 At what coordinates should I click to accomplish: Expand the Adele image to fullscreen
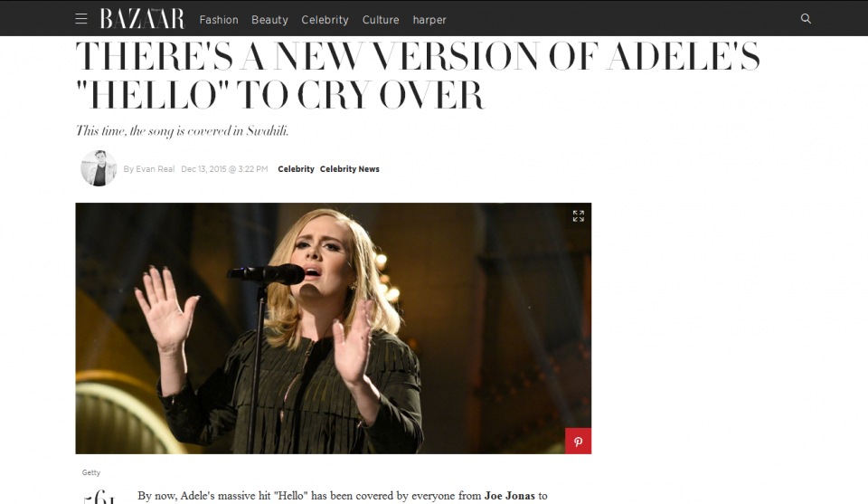click(x=578, y=216)
